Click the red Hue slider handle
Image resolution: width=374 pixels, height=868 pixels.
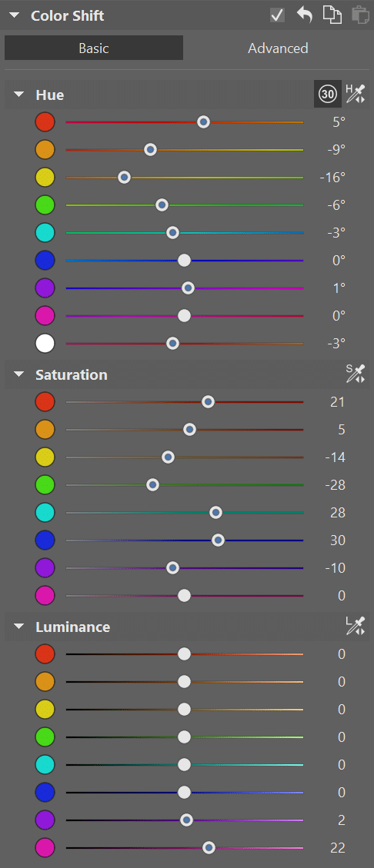click(203, 121)
